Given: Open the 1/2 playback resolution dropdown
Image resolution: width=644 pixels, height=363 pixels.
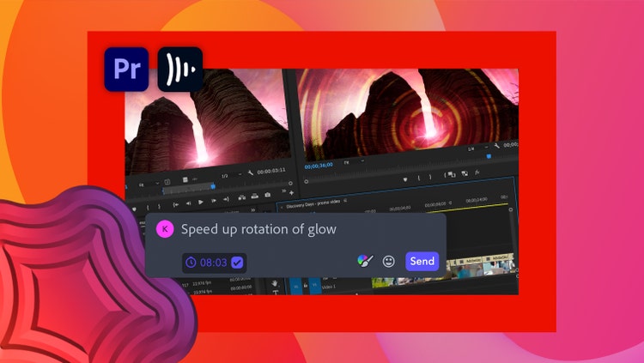Looking at the screenshot, I should [230, 175].
